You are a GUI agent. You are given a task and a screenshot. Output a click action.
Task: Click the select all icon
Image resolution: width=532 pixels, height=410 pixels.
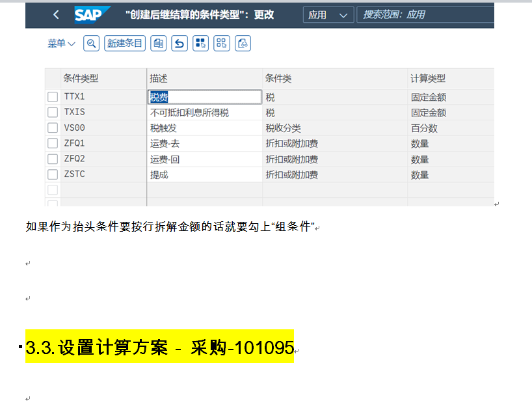coord(201,44)
